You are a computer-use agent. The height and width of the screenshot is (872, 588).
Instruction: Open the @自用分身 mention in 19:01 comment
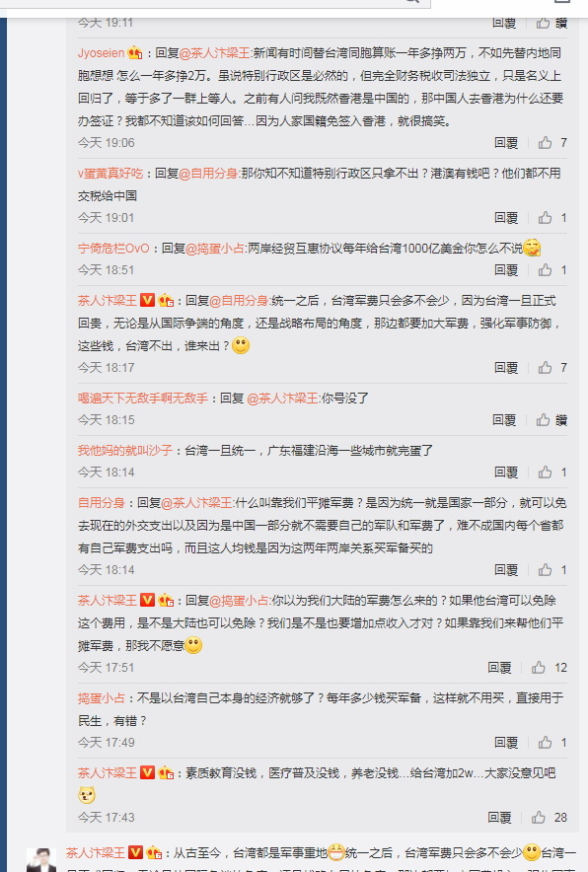tap(208, 174)
